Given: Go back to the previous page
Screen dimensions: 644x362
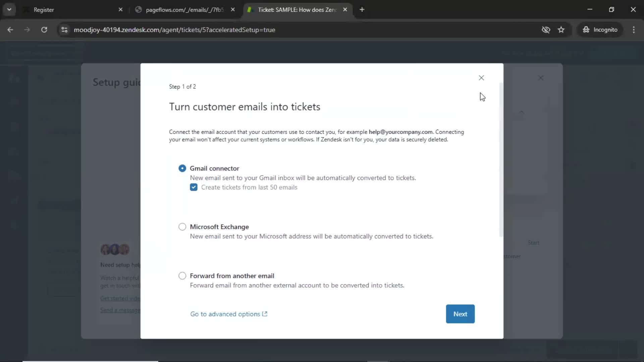Looking at the screenshot, I should (x=10, y=30).
